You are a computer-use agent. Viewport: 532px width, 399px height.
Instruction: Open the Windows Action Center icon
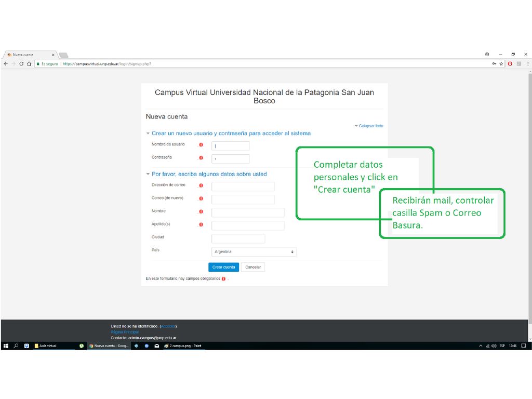[524, 346]
